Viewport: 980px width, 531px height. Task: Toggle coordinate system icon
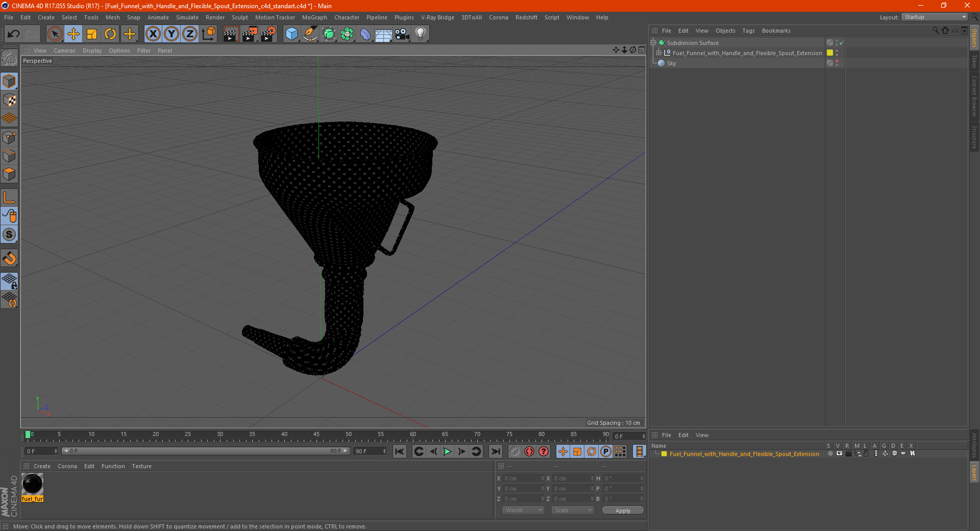click(x=208, y=34)
